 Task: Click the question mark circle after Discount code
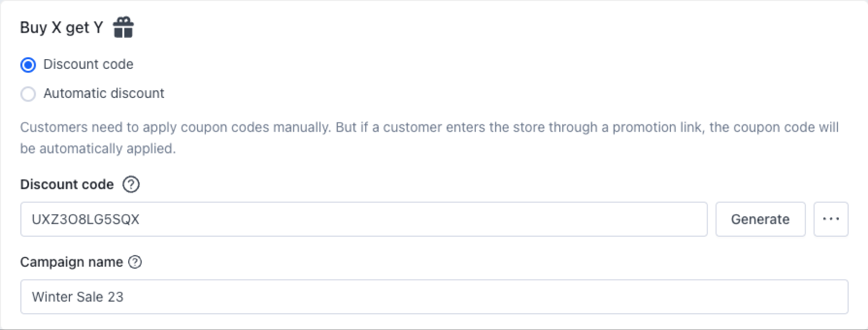131,185
